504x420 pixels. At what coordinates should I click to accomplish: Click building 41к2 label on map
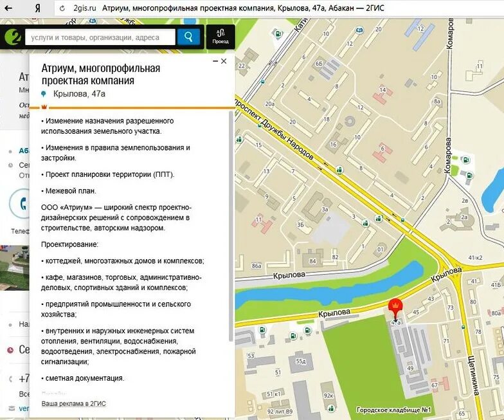(x=476, y=257)
